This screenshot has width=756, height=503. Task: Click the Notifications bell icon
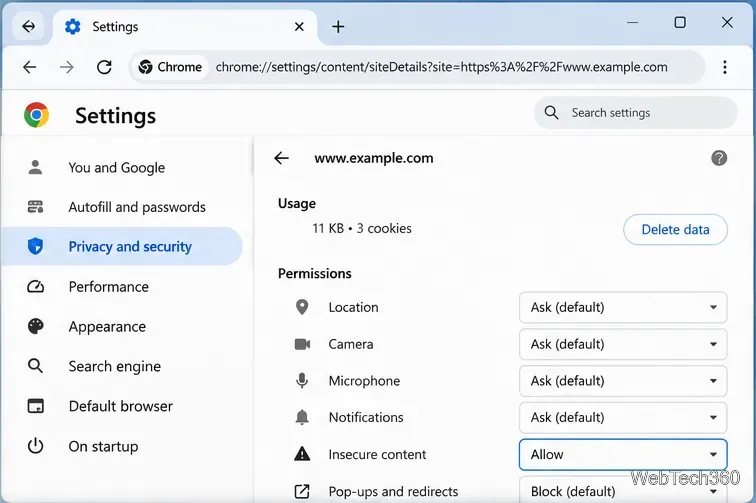pyautogui.click(x=302, y=417)
